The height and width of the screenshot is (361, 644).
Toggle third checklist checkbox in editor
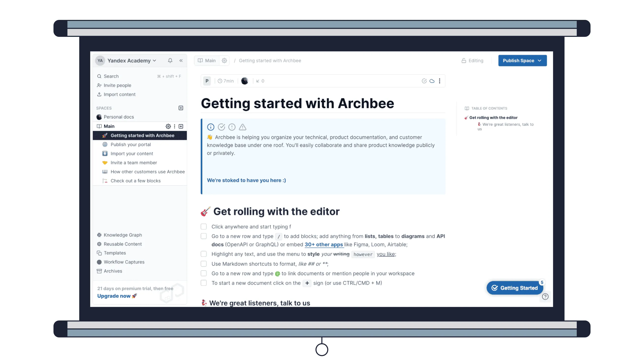click(203, 254)
